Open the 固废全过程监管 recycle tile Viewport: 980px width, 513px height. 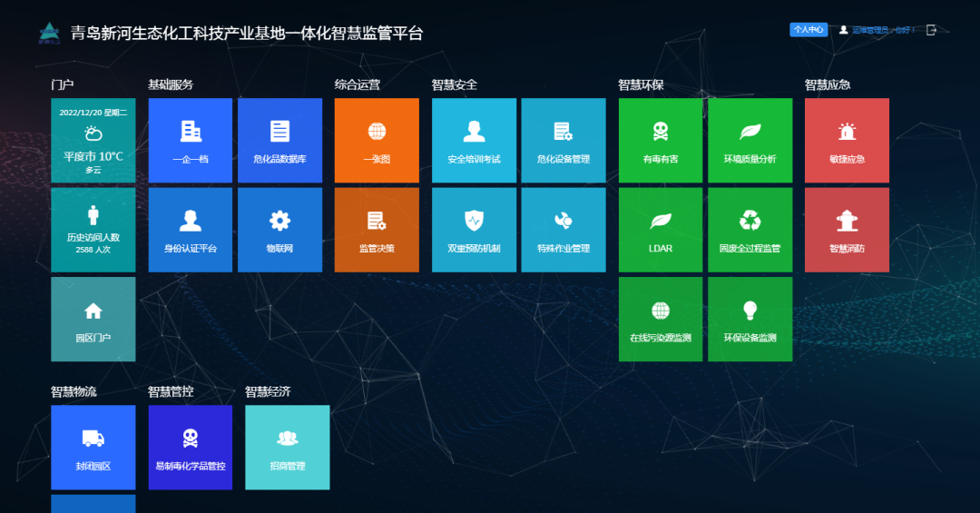coord(750,230)
